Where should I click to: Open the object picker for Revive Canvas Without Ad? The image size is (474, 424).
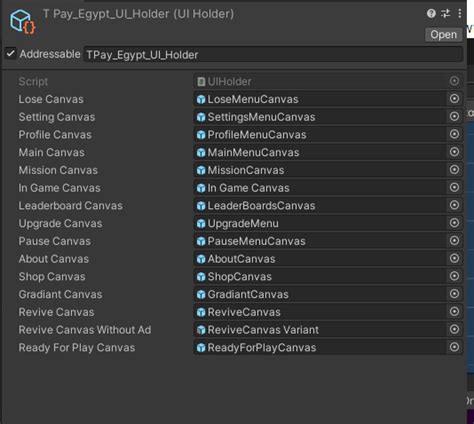454,330
